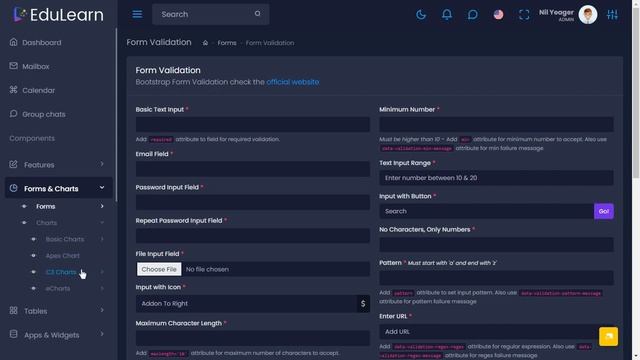Screen dimensions: 640x360
Task: Click the Email Field input
Action: 253,169
